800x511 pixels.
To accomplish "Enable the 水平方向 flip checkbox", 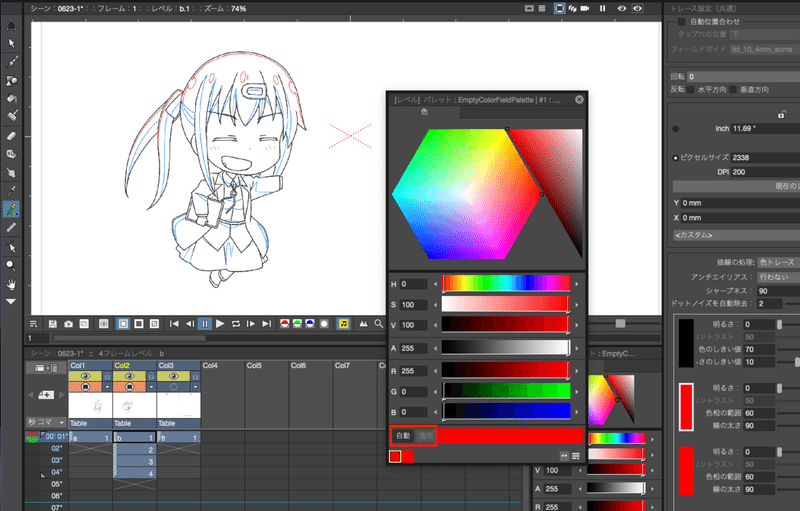I will tap(691, 89).
